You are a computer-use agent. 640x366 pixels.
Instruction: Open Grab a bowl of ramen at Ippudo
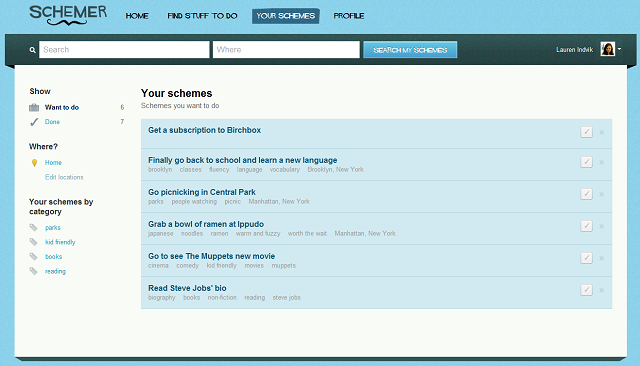coord(206,224)
